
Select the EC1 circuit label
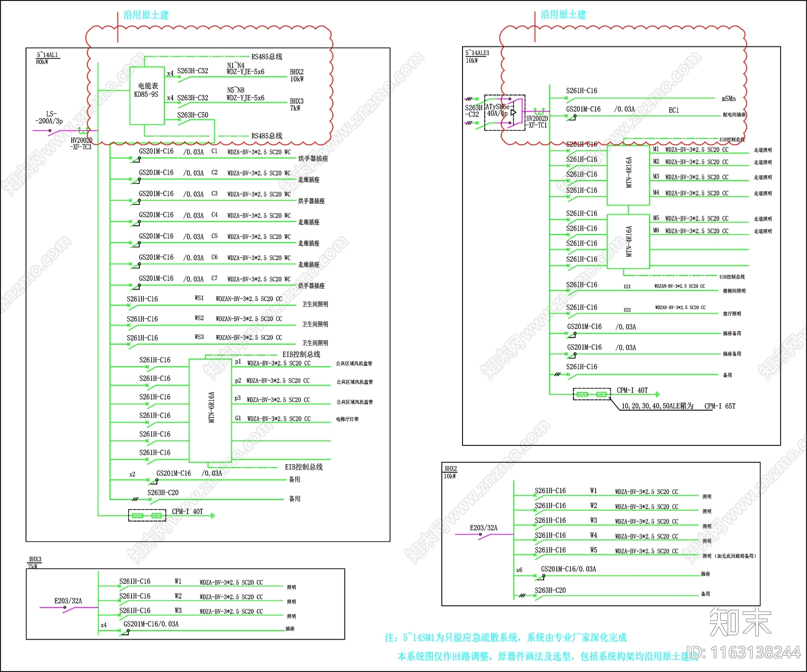coord(674,110)
